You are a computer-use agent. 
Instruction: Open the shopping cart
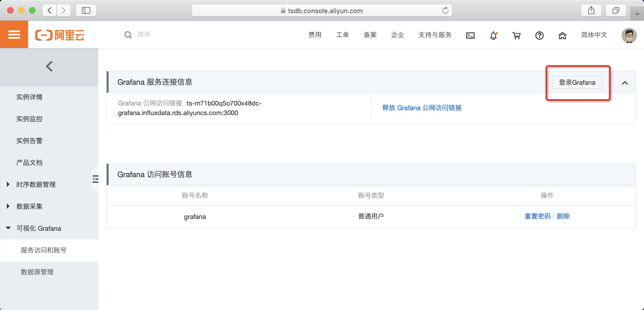(516, 35)
